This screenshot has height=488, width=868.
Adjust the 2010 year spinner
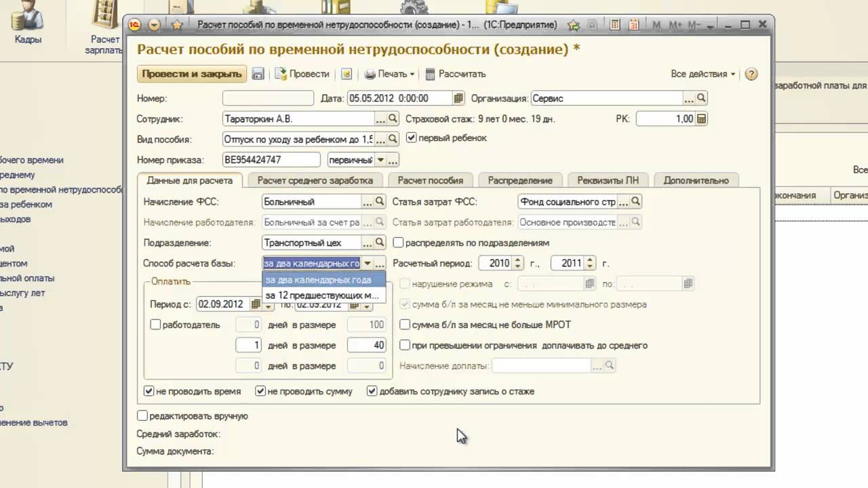coord(518,263)
